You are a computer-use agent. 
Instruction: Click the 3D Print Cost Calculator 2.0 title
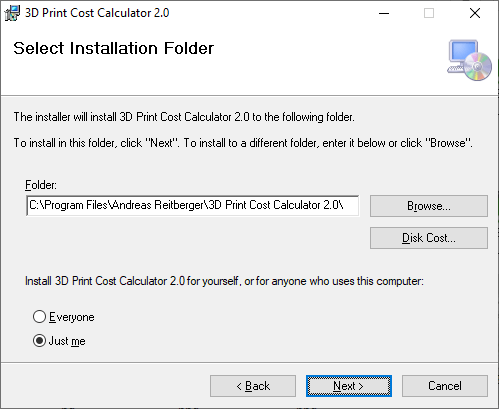click(x=97, y=13)
